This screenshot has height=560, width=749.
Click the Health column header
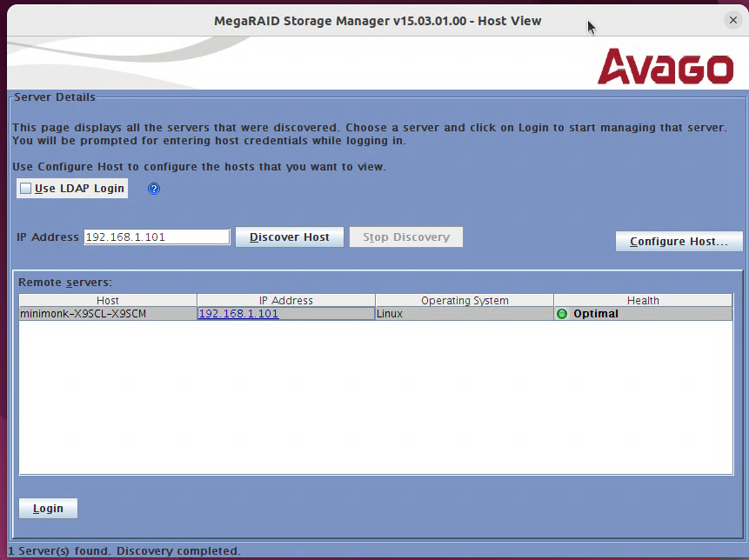643,300
